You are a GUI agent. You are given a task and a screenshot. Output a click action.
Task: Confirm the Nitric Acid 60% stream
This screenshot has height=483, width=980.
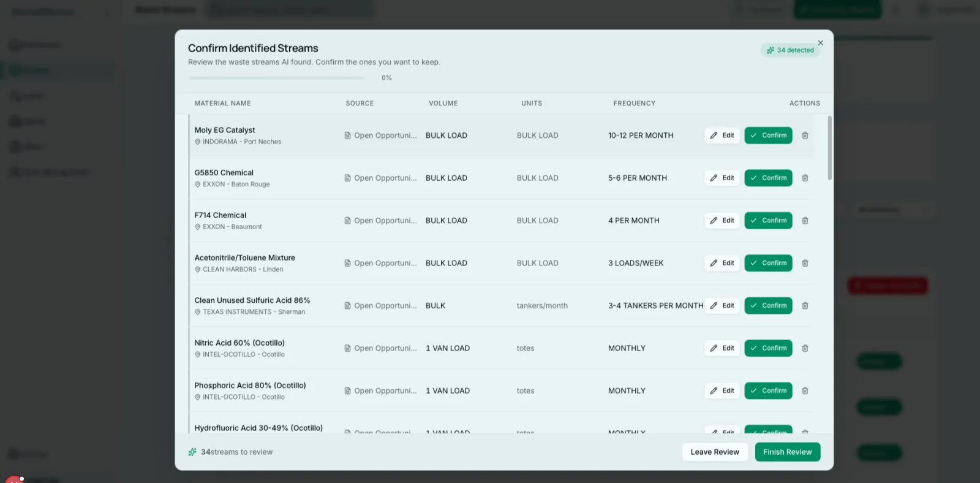[768, 348]
